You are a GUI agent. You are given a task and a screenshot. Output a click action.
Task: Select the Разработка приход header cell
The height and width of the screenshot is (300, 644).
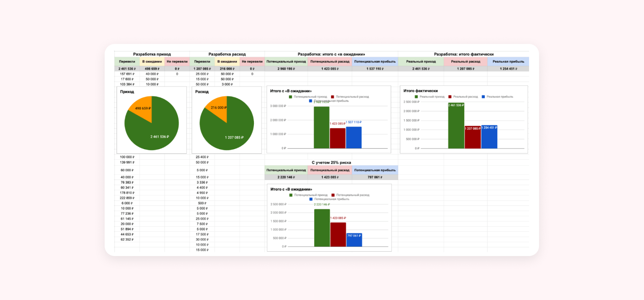coord(152,54)
